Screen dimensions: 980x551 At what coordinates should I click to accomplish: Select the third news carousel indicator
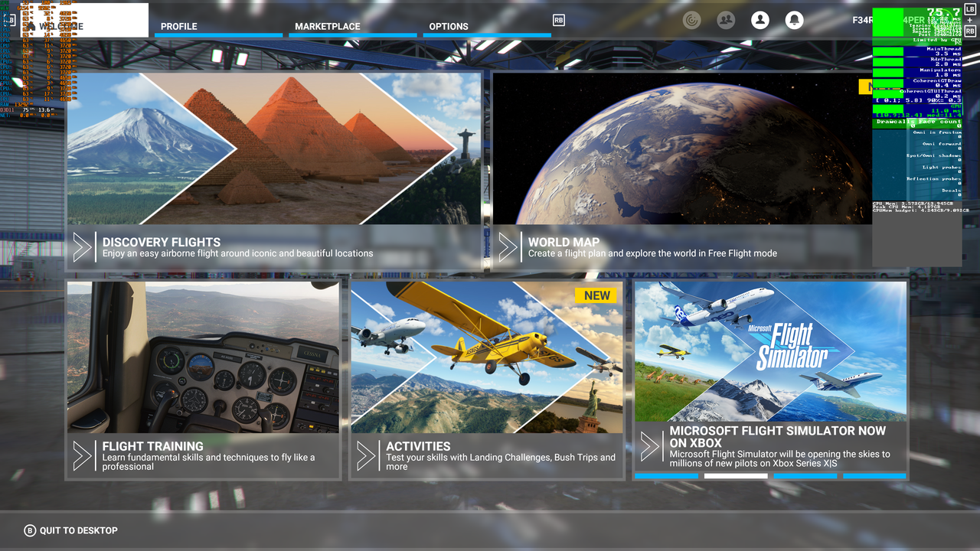(805, 476)
